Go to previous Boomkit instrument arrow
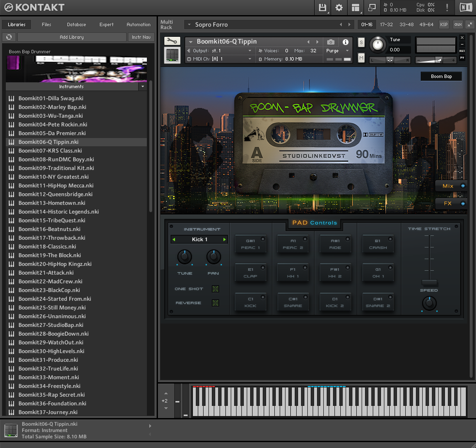Screen dimensions: 476x448 [x=308, y=42]
